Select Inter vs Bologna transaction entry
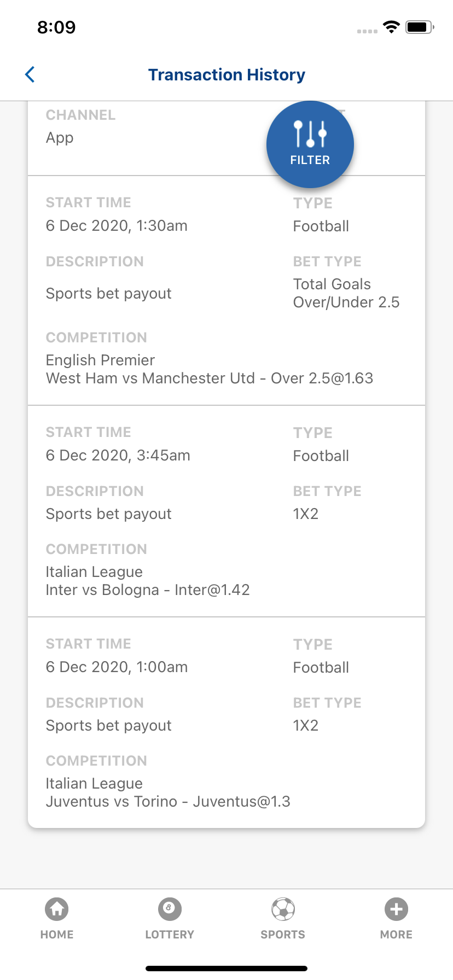453x980 pixels. click(148, 590)
